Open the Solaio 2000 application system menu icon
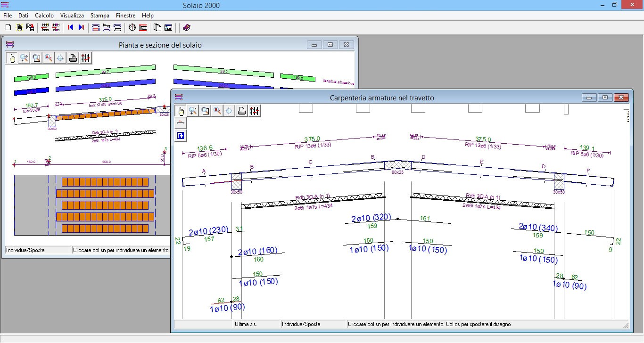 (6, 5)
